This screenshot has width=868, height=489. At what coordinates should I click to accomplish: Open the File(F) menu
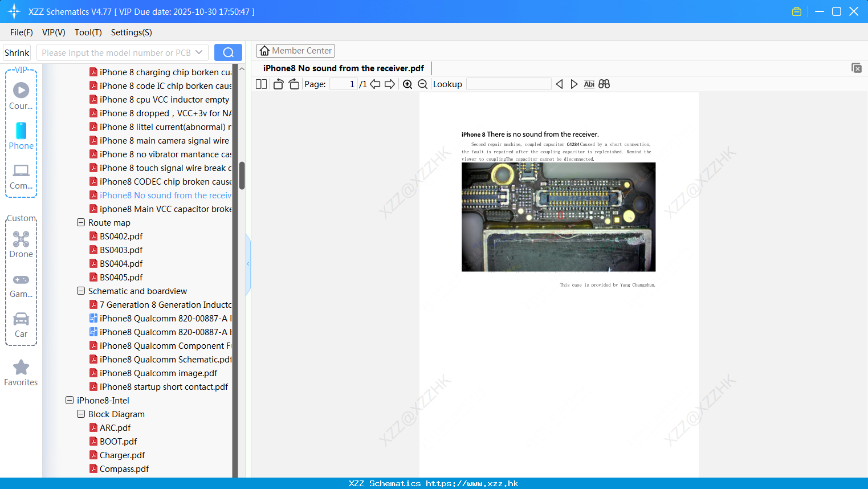point(22,32)
